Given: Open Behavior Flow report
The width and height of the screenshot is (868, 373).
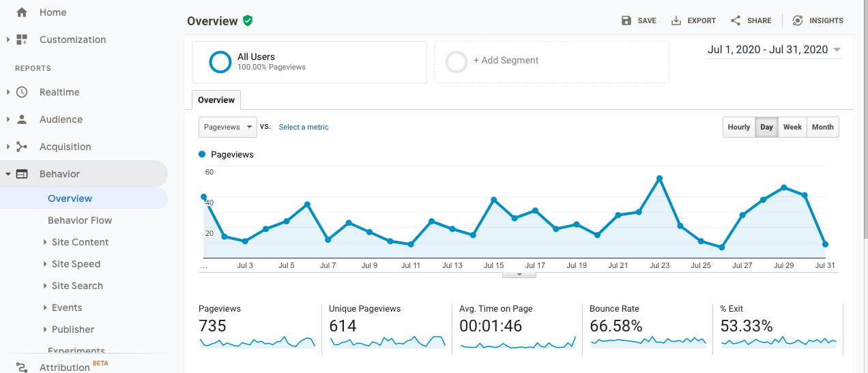Looking at the screenshot, I should coord(80,220).
